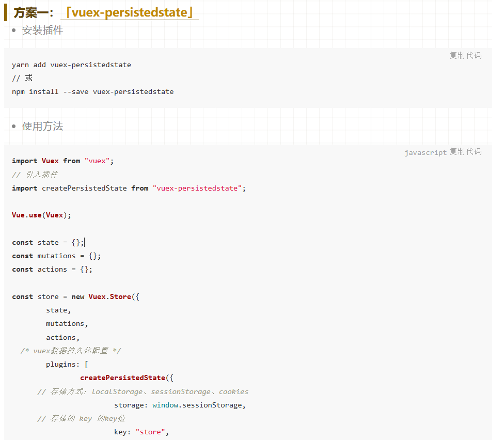
Task: Click the plugins: [ line
Action: (67, 365)
